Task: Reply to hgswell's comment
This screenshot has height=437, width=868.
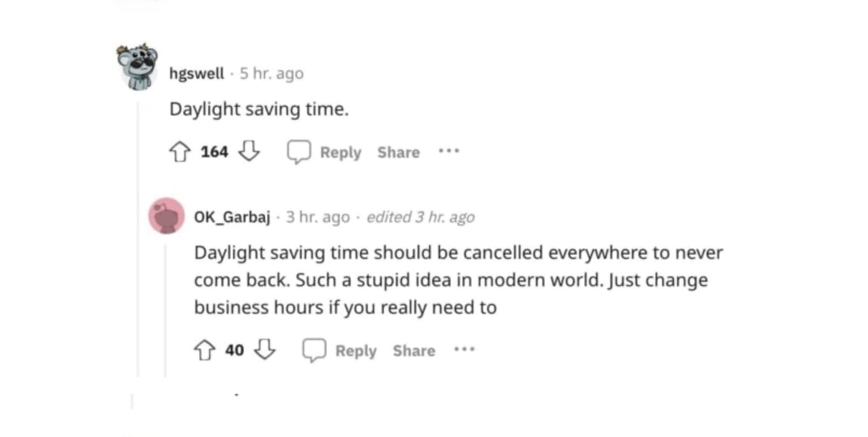Action: (325, 152)
